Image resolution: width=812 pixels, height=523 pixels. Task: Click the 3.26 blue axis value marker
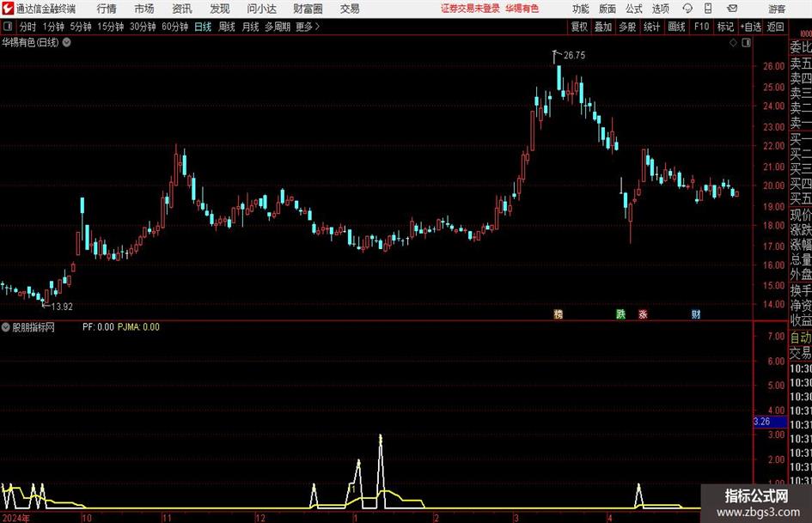[x=770, y=422]
